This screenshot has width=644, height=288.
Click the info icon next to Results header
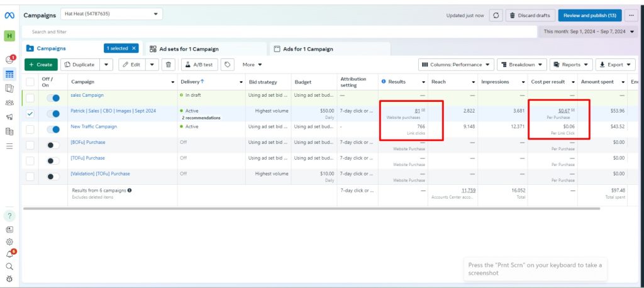[384, 81]
